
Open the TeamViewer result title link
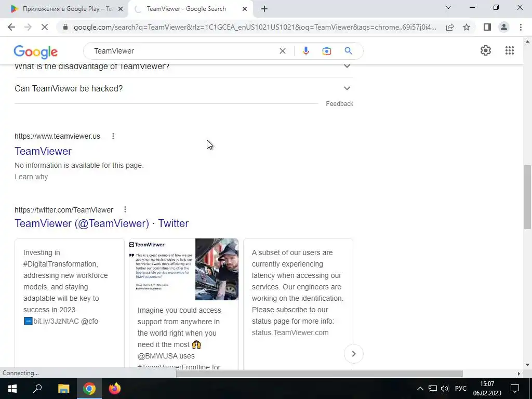[x=43, y=151]
